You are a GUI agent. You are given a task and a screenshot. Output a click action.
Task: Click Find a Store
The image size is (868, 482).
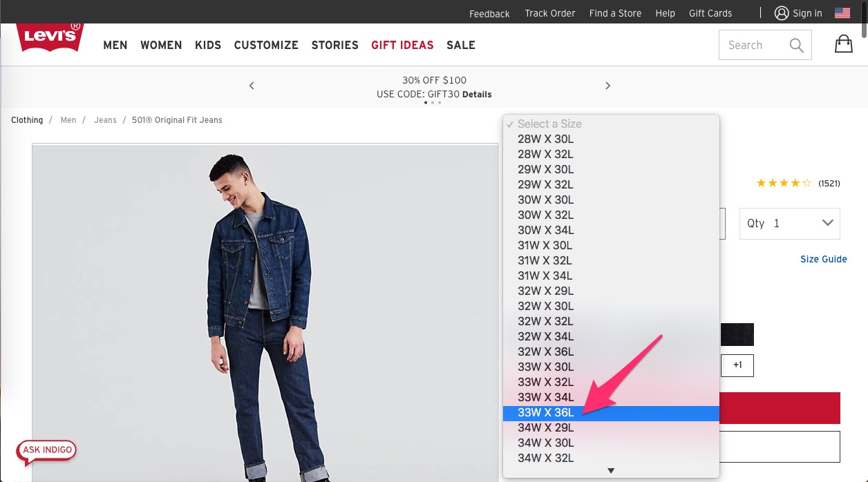[615, 13]
